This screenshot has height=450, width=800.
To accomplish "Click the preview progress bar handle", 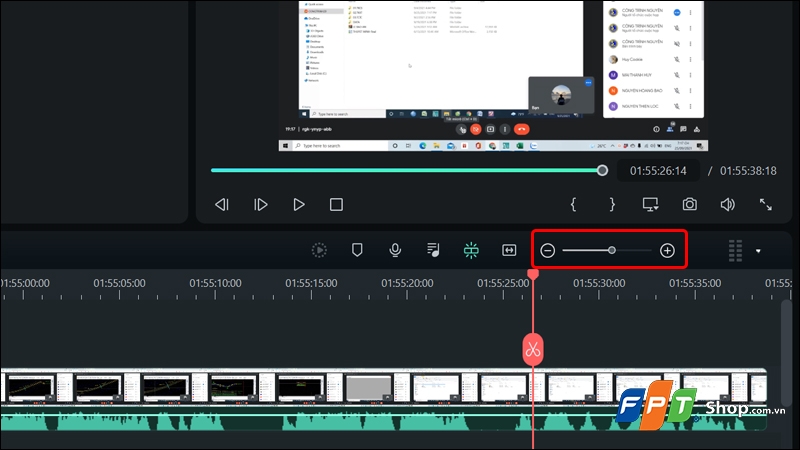I will point(603,170).
